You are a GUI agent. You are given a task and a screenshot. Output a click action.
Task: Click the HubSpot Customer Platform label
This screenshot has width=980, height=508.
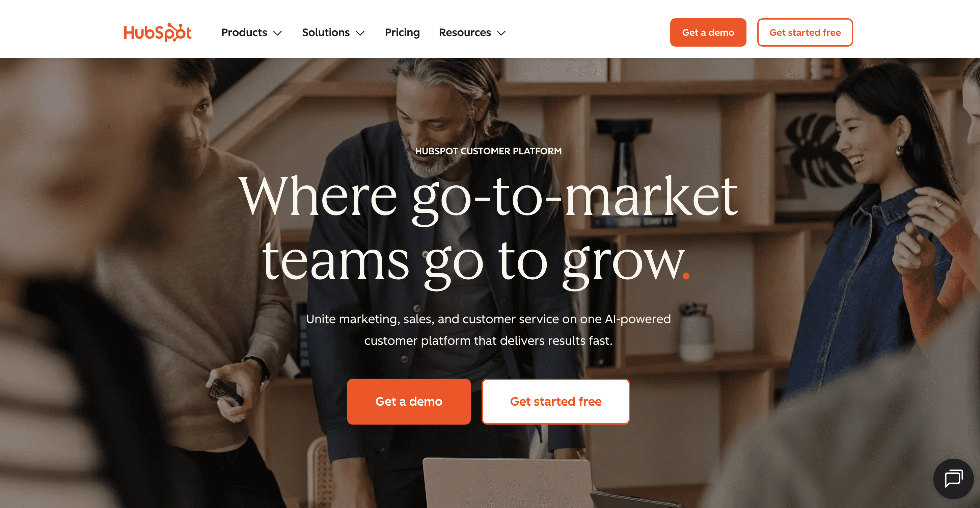(488, 151)
